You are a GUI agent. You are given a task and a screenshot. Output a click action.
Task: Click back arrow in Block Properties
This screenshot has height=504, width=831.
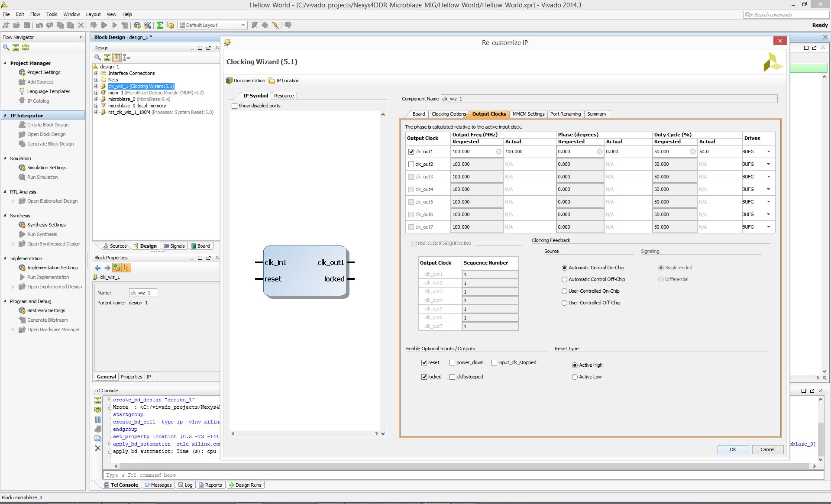tap(98, 268)
